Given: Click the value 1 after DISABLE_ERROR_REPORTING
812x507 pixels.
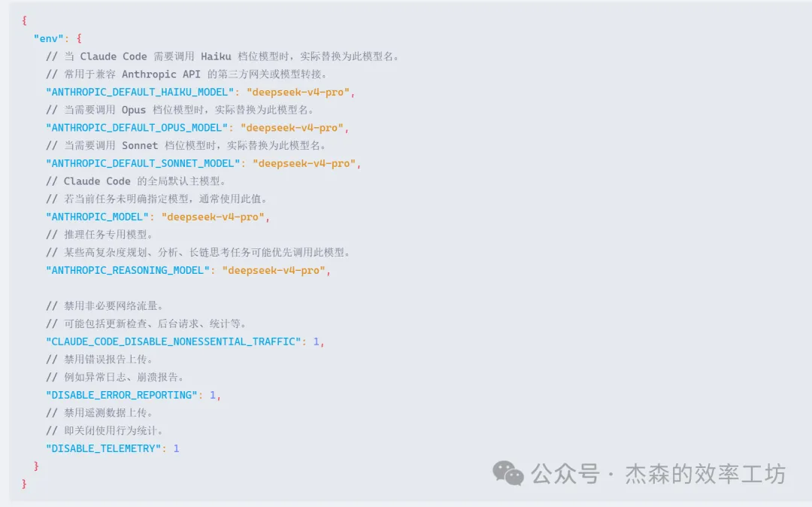Looking at the screenshot, I should click(x=213, y=395).
